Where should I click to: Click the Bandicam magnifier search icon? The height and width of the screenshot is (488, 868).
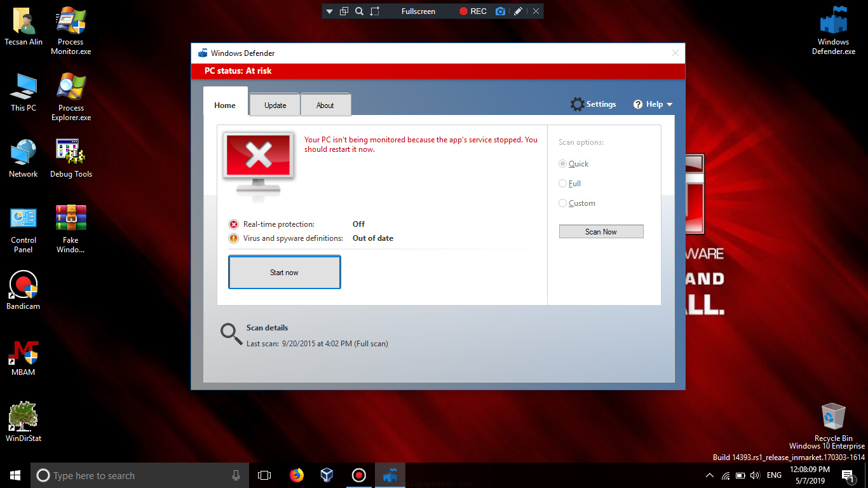coord(359,11)
